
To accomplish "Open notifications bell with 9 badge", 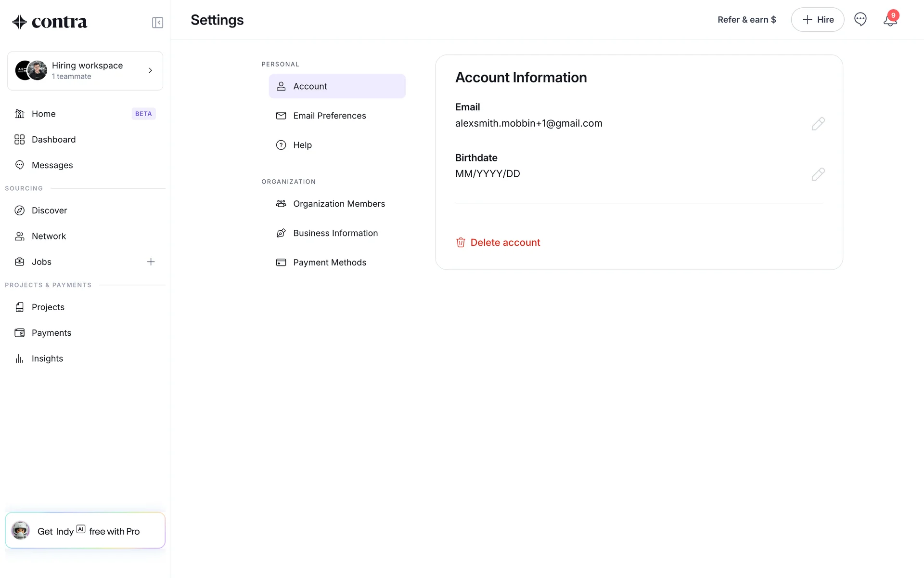I will [x=890, y=20].
